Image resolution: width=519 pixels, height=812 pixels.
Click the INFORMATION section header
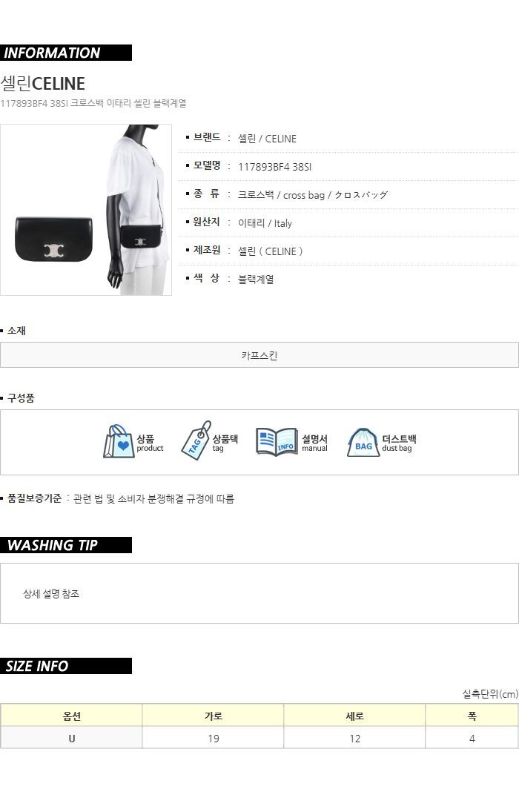pos(66,53)
